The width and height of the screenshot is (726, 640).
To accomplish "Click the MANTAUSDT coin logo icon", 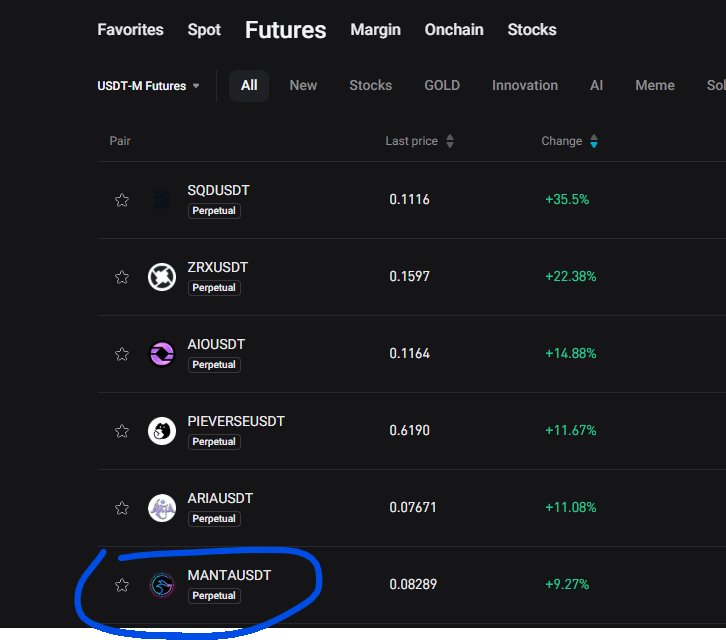I will pos(162,585).
